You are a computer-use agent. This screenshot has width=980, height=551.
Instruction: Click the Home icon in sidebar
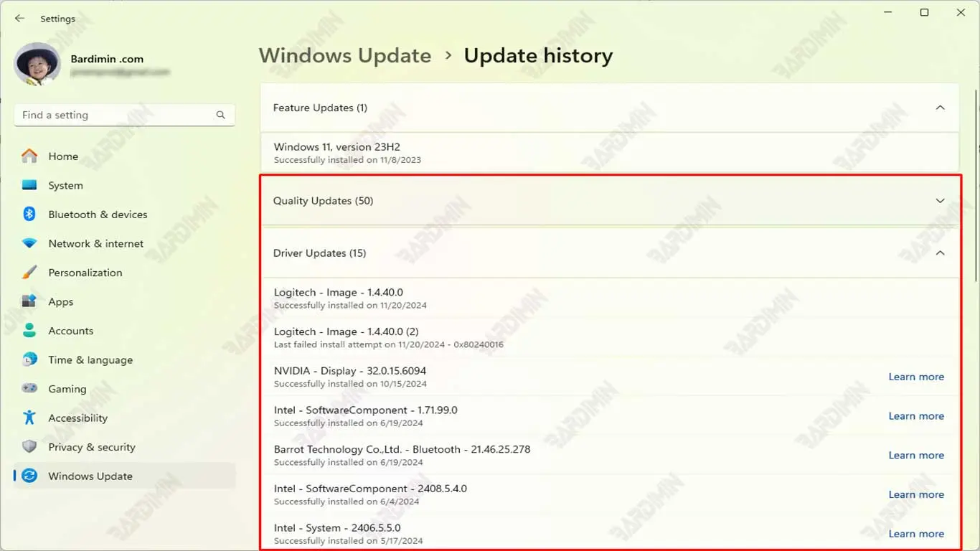29,156
